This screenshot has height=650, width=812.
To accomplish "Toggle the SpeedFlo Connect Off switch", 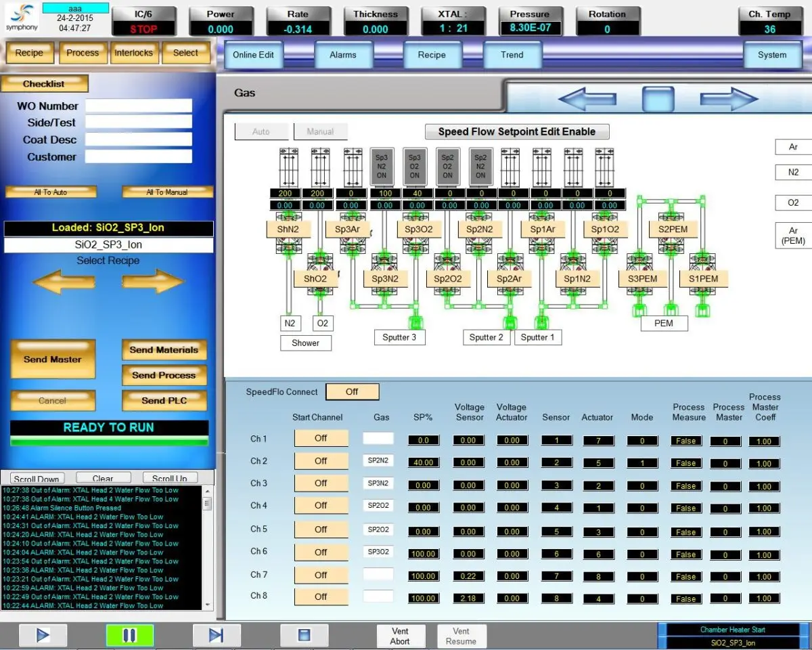I will (352, 391).
